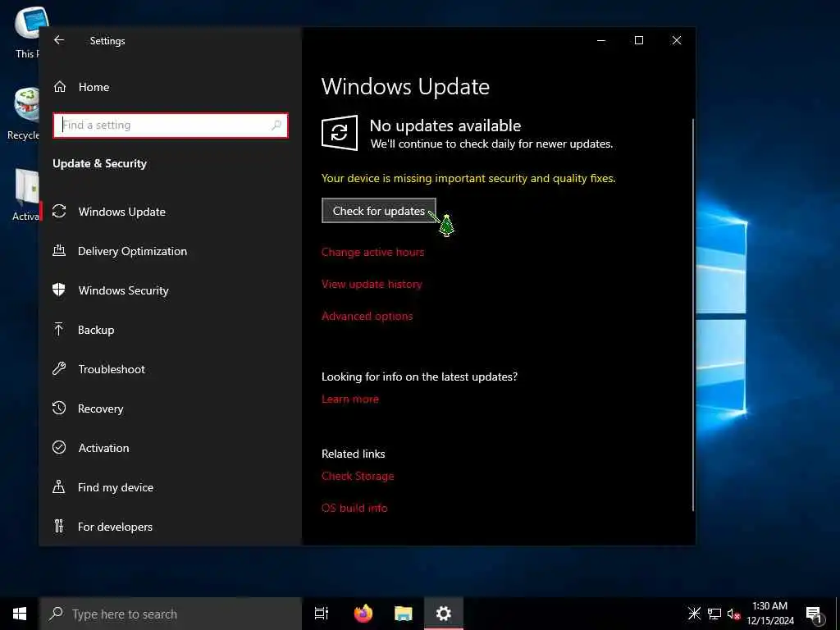Image resolution: width=840 pixels, height=630 pixels.
Task: Open Find my device section
Action: 115,487
